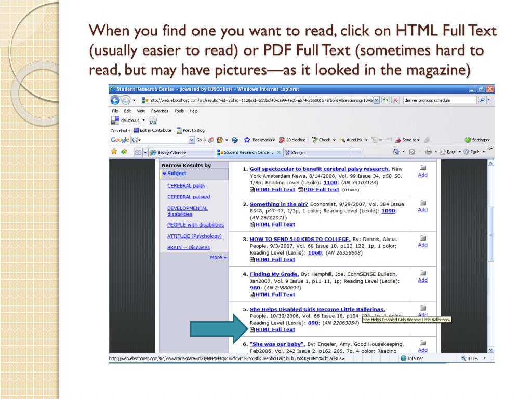Open HOW TO SEND 510 KIDS TO COLLEGE
The height and width of the screenshot is (399, 532).
point(300,239)
